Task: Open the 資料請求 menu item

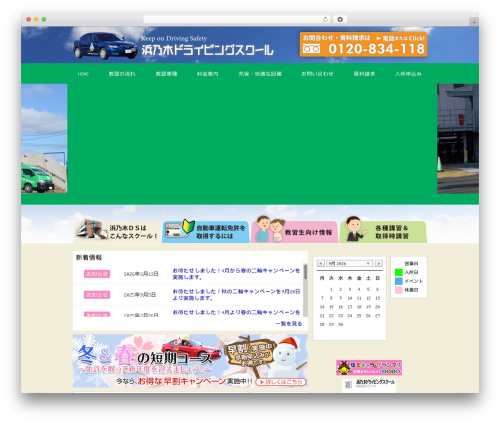Action: tap(364, 74)
